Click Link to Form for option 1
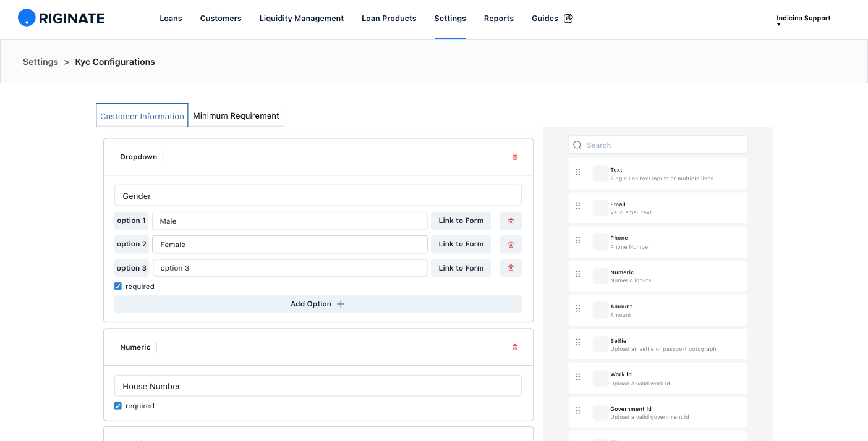The height and width of the screenshot is (441, 868). 461,220
